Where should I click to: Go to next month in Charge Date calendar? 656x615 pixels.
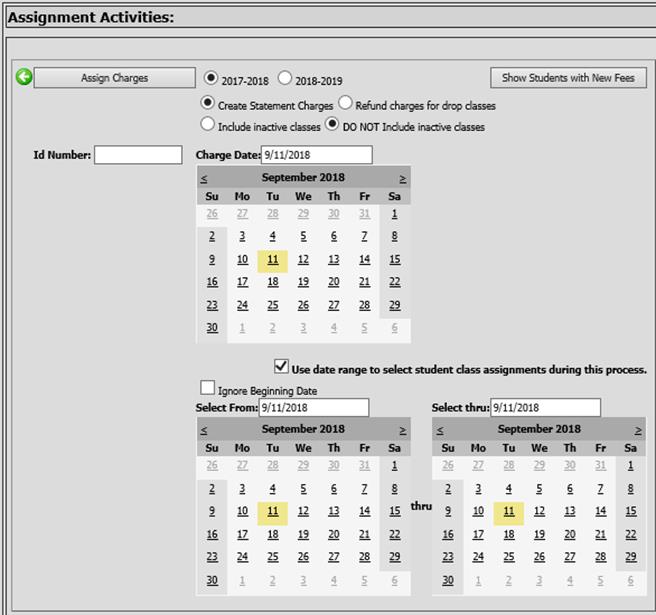(402, 178)
